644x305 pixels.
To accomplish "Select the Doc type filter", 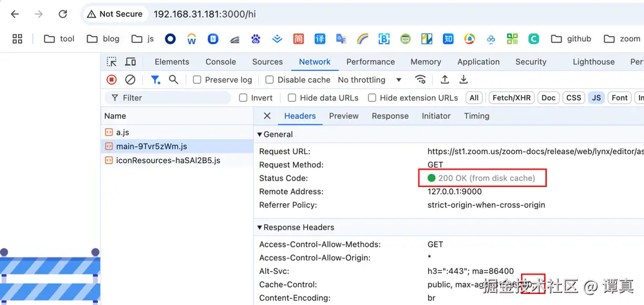I will pyautogui.click(x=548, y=98).
